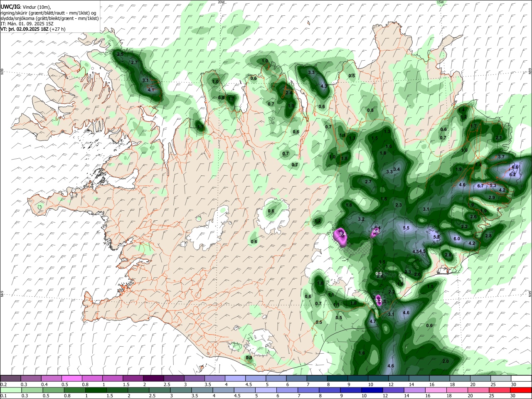Pick the white 30+ swatch in upper legend row

click(521, 379)
